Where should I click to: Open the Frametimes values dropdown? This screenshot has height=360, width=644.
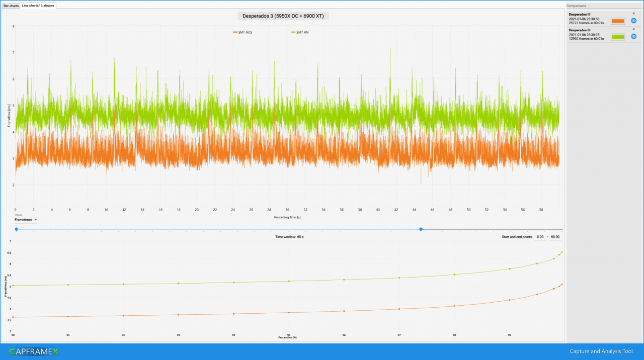[26, 220]
